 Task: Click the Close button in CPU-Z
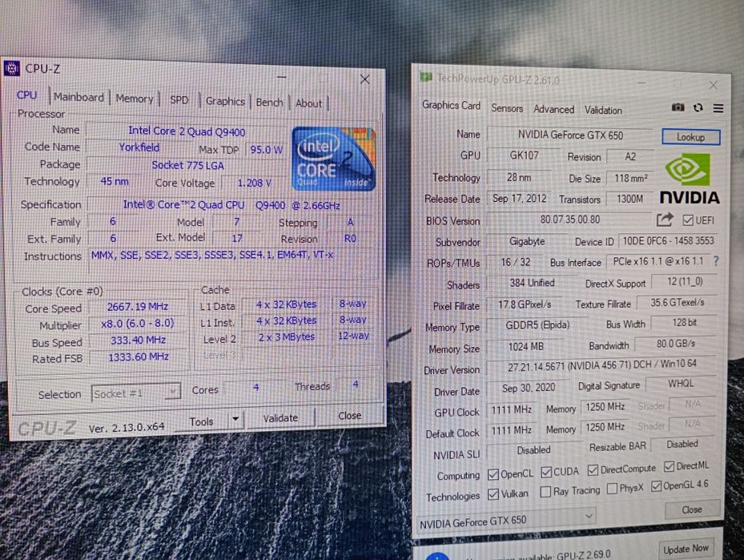(350, 416)
